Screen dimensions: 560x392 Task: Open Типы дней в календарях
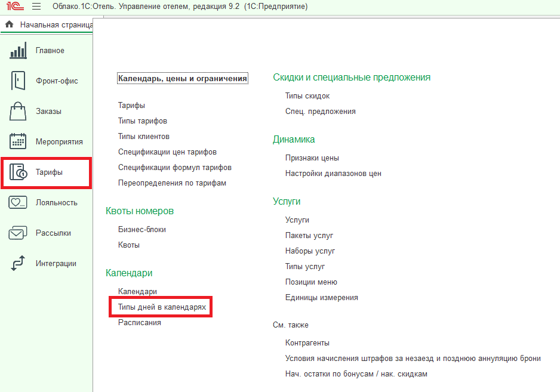pyautogui.click(x=162, y=307)
